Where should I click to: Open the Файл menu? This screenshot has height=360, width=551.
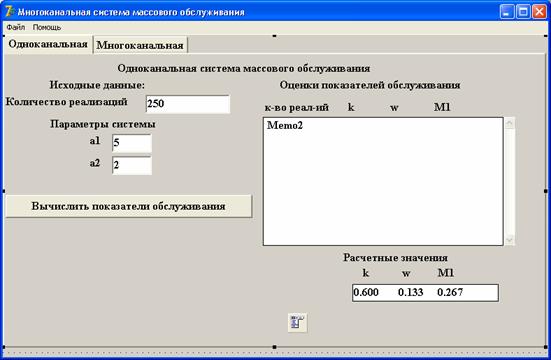(x=15, y=27)
